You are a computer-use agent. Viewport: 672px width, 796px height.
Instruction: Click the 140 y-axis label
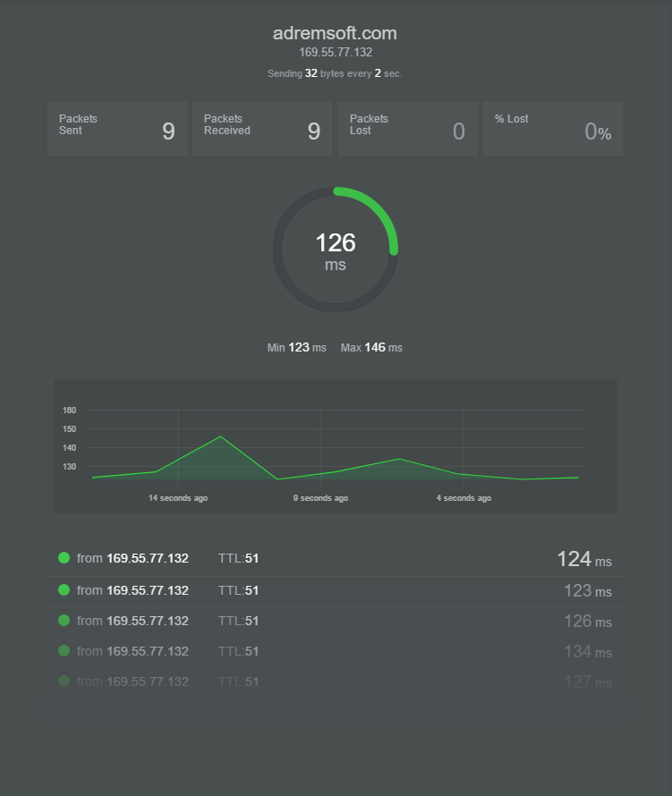tap(70, 448)
